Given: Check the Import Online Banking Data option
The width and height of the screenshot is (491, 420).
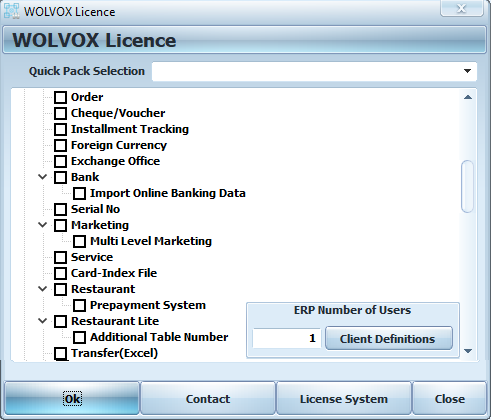Looking at the screenshot, I should (x=79, y=193).
